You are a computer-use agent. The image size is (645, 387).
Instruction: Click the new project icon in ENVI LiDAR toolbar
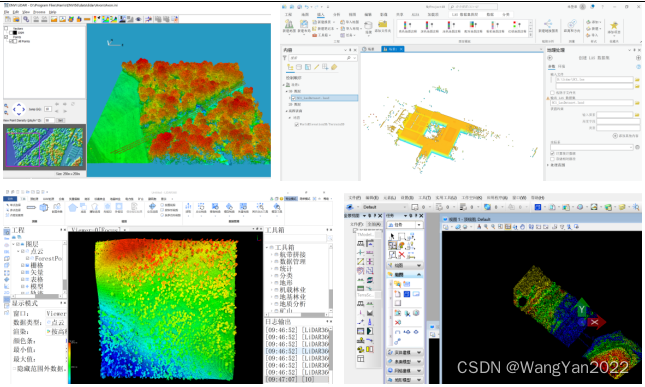click(x=7, y=19)
